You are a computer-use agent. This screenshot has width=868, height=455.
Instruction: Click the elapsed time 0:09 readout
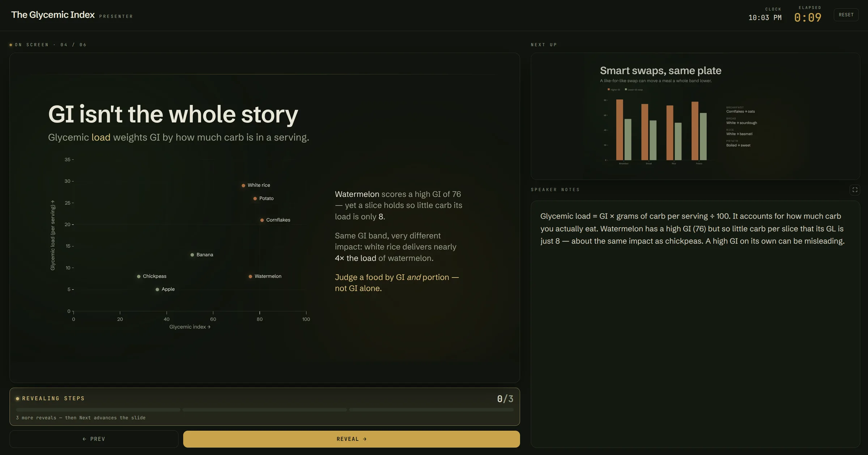(808, 17)
